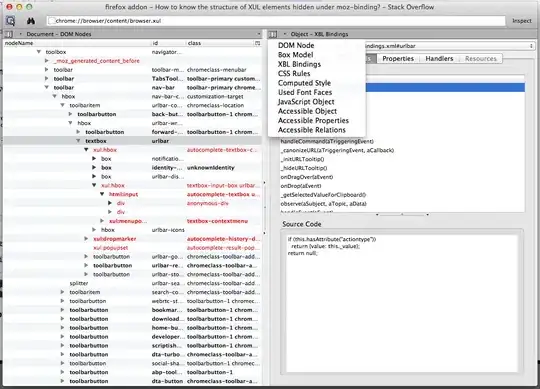Choose CSS Rules from viewer menu
The height and width of the screenshot is (389, 540).
[294, 73]
